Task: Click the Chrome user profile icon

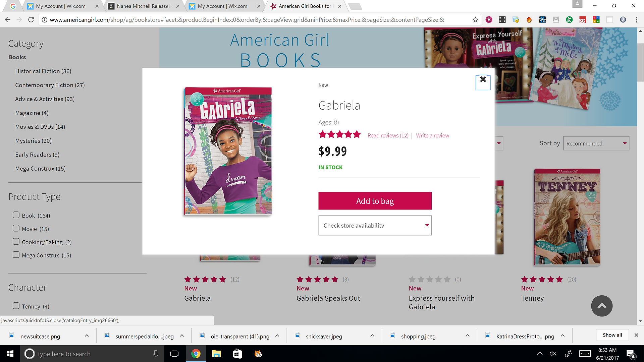Action: [577, 4]
